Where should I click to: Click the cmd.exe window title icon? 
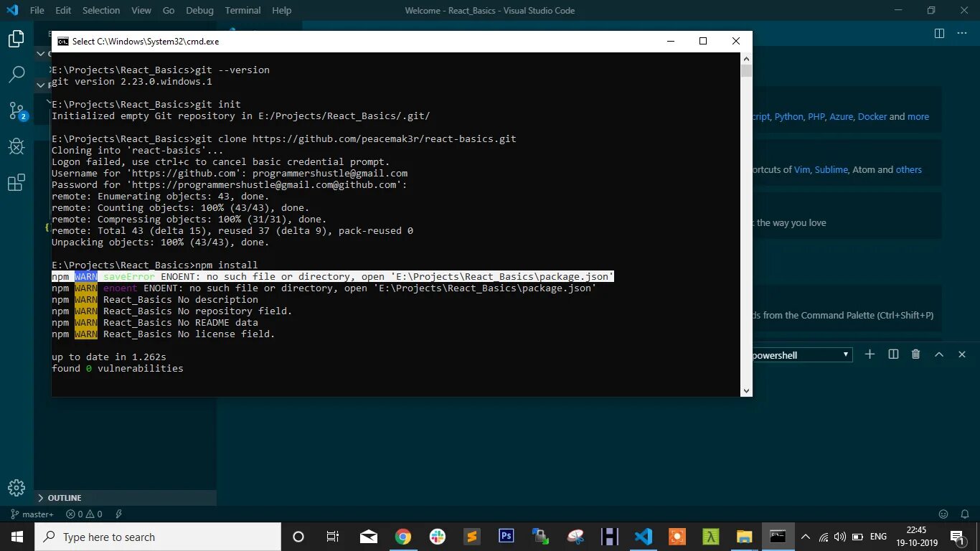[x=63, y=42]
